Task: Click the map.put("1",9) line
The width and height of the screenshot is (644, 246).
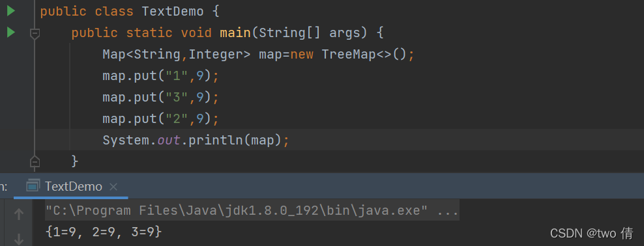Action: pos(160,76)
